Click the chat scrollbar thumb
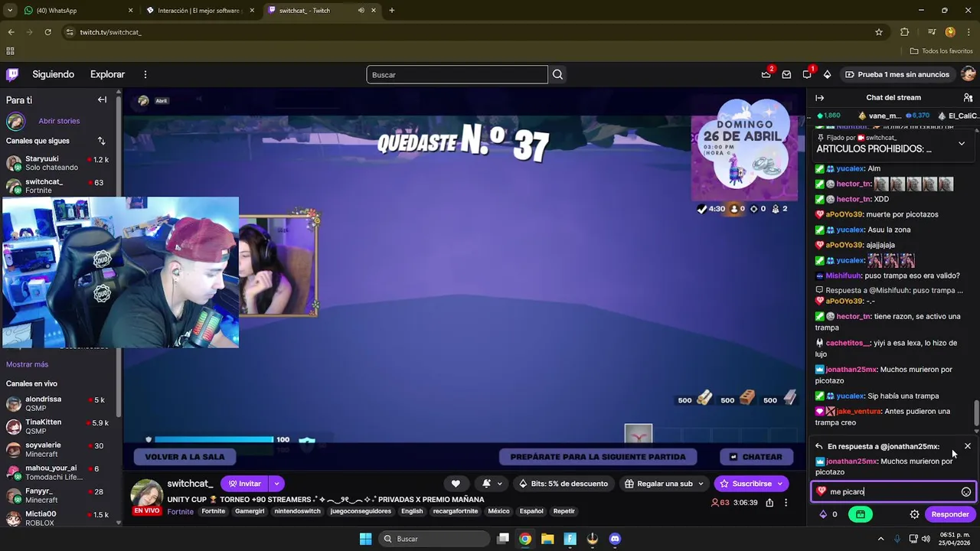 click(975, 415)
